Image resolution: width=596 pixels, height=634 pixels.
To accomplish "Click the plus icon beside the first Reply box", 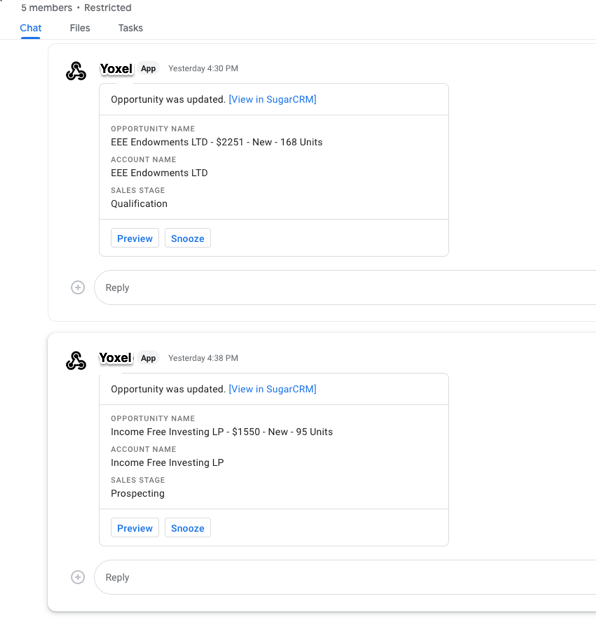I will click(x=78, y=287).
